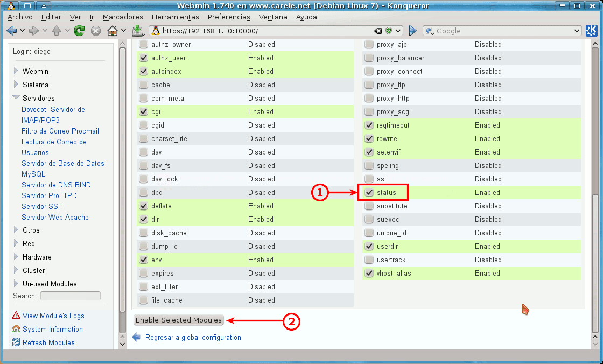Image resolution: width=603 pixels, height=364 pixels.
Task: Click the stop loading icon
Action: (95, 31)
